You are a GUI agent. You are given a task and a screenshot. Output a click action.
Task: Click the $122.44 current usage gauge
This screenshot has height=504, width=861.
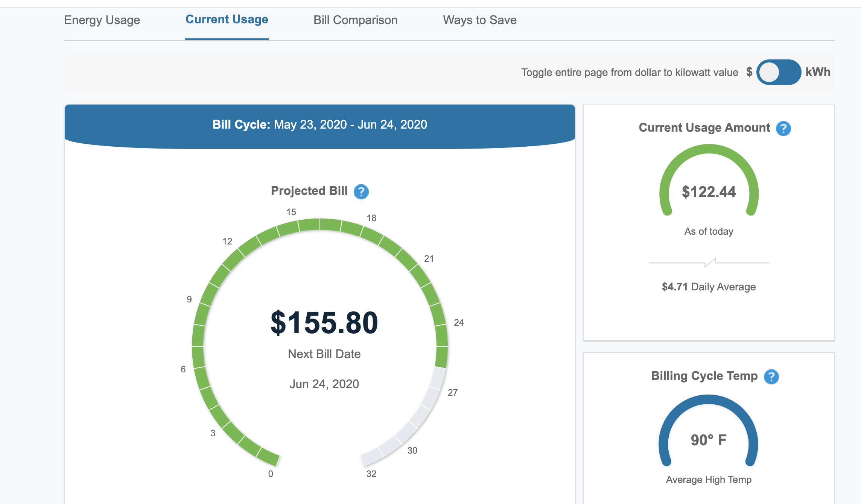(x=709, y=192)
